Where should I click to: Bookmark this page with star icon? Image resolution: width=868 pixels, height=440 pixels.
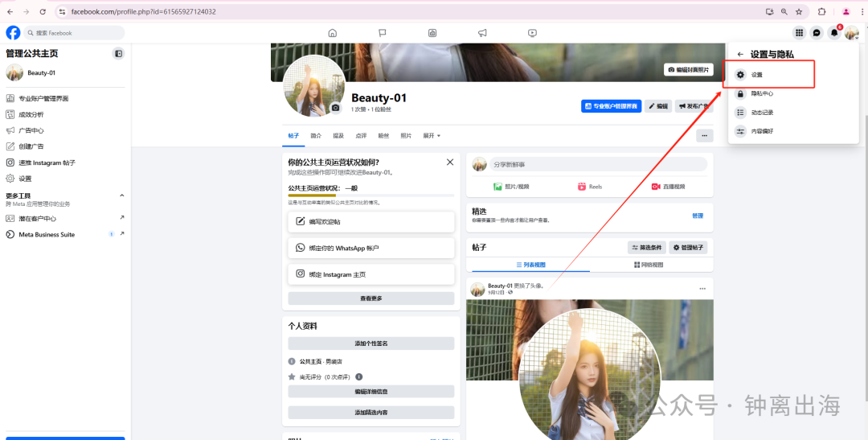799,11
